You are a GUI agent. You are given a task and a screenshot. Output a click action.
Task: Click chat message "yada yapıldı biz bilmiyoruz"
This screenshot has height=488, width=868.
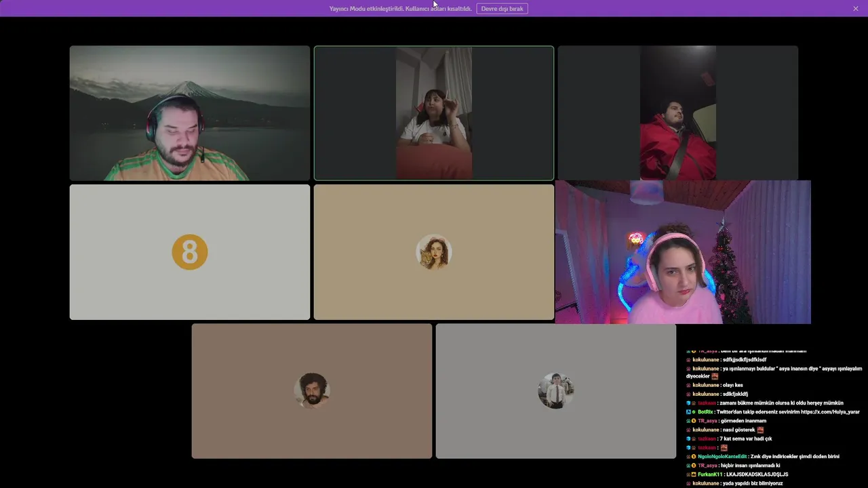point(753,483)
